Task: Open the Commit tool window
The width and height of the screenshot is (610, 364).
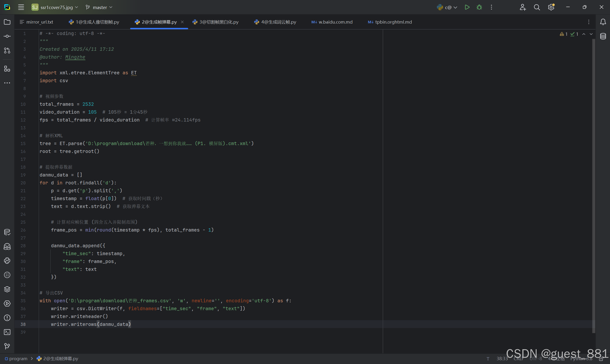Action: tap(7, 36)
